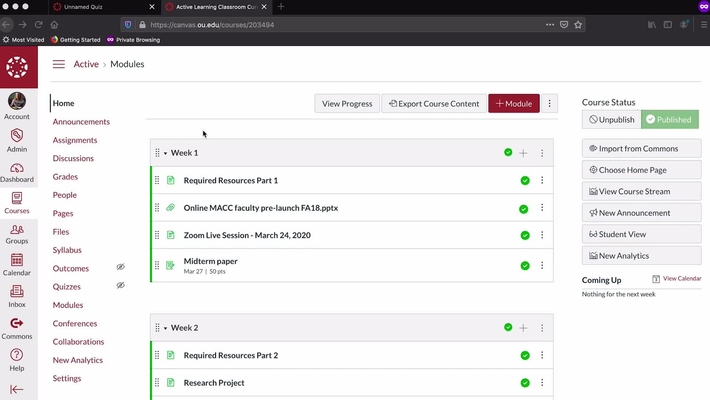
Task: Open the options menu for Week 1 module
Action: pos(542,153)
